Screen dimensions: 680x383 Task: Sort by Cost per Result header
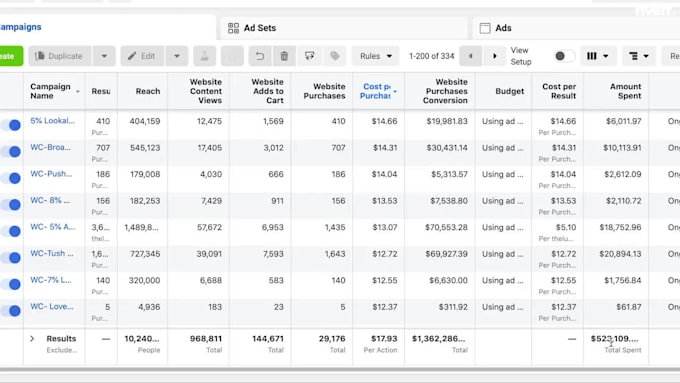point(559,91)
